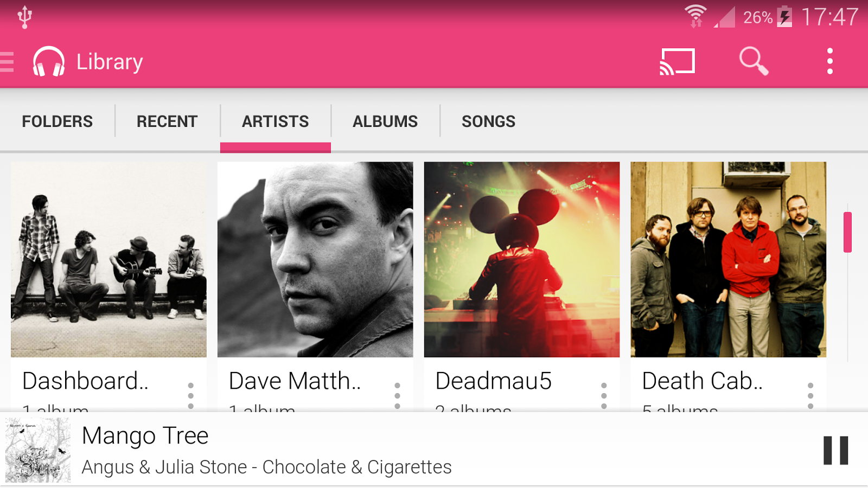Go to the Albums tab
Image resolution: width=868 pixels, height=488 pixels.
385,121
